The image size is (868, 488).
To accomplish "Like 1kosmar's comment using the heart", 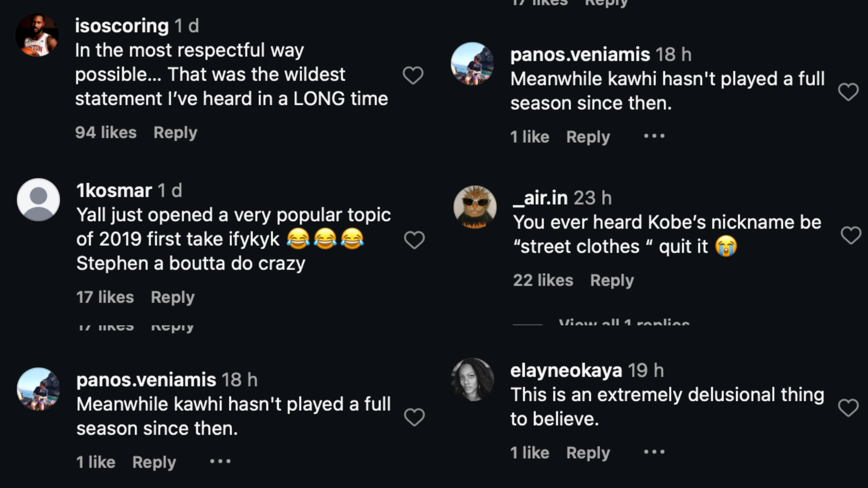I will tap(414, 240).
